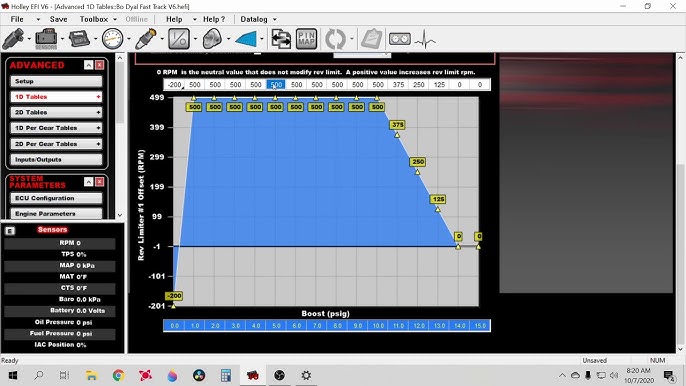Expand the dropdown arrow beside sync icon

[351, 39]
